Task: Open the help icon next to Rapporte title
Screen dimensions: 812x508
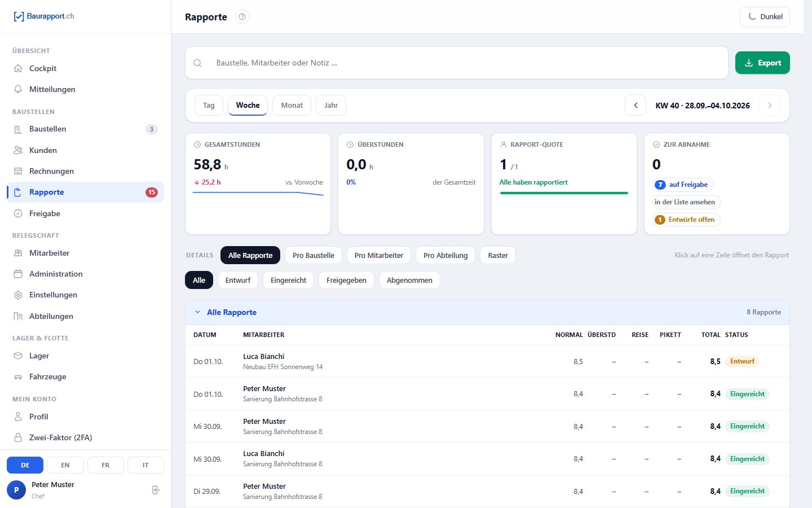Action: (x=242, y=17)
